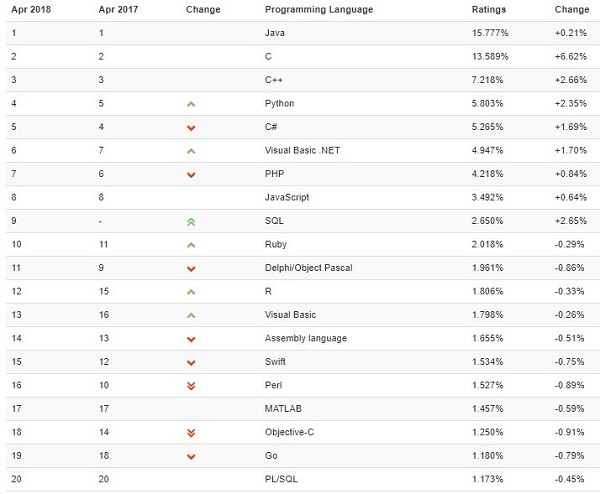This screenshot has height=494, width=600.
Task: Click the red down arrow beside Go
Action: click(191, 456)
